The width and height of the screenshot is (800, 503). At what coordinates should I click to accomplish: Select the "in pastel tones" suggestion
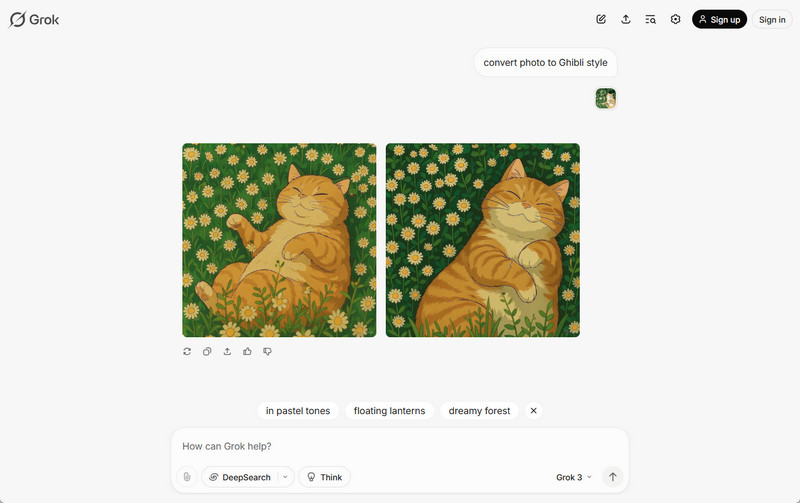pyautogui.click(x=298, y=411)
